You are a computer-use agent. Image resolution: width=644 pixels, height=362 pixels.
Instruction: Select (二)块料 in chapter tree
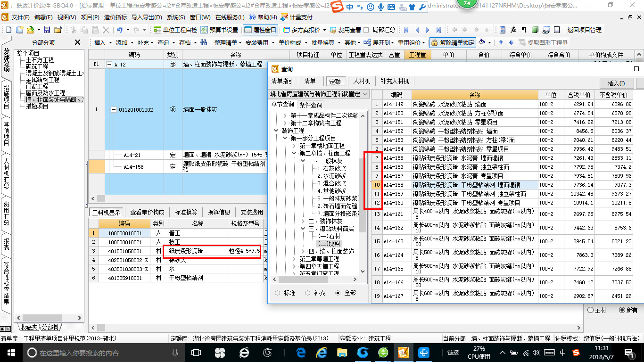tap(330, 243)
